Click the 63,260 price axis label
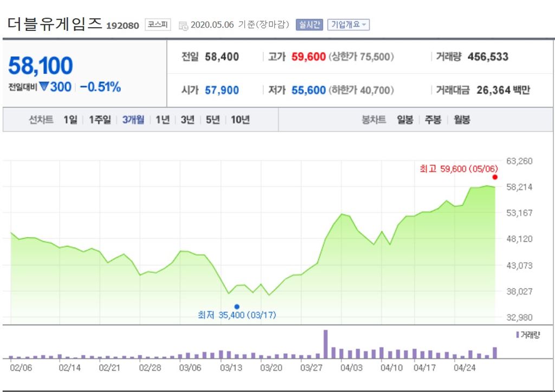 [x=519, y=161]
